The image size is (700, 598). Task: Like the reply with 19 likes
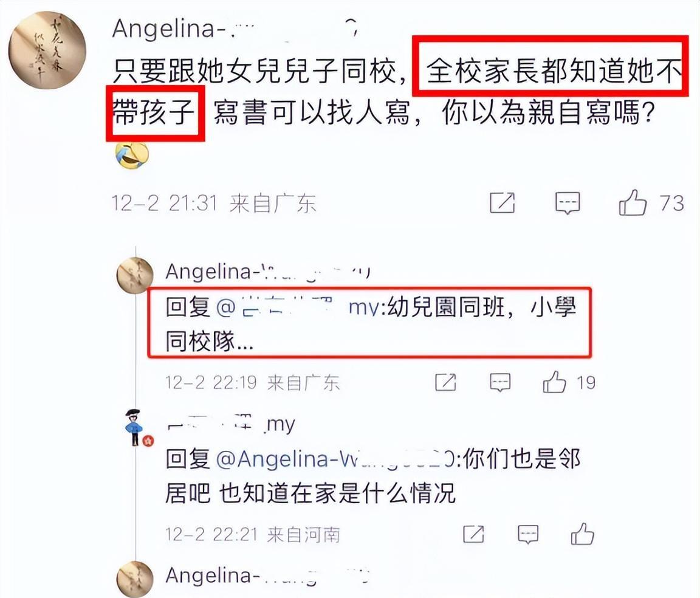pos(554,382)
